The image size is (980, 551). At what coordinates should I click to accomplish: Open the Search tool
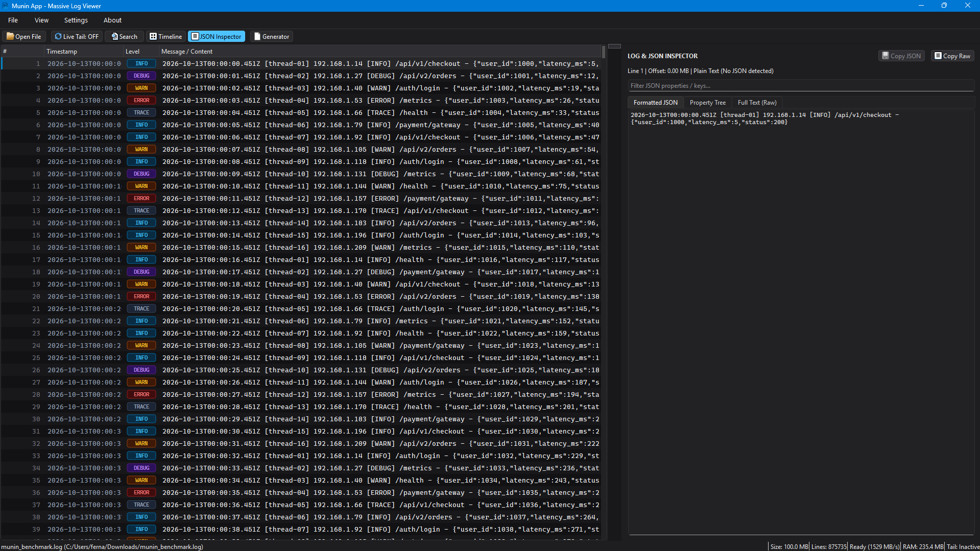coord(125,36)
